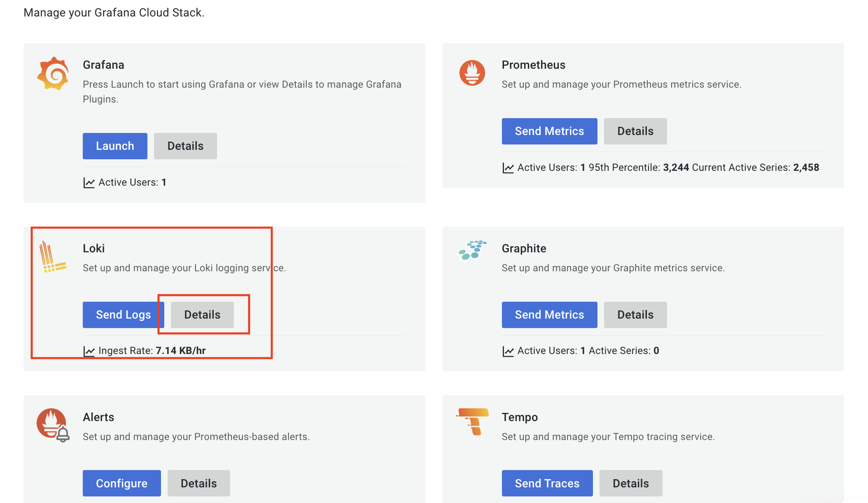The width and height of the screenshot is (868, 503).
Task: Click the Graphite logo icon
Action: coord(472,250)
